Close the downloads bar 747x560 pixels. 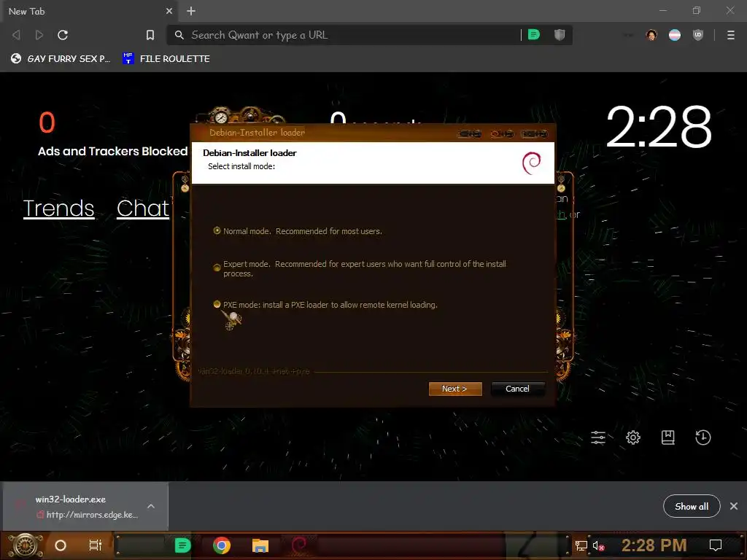[734, 506]
